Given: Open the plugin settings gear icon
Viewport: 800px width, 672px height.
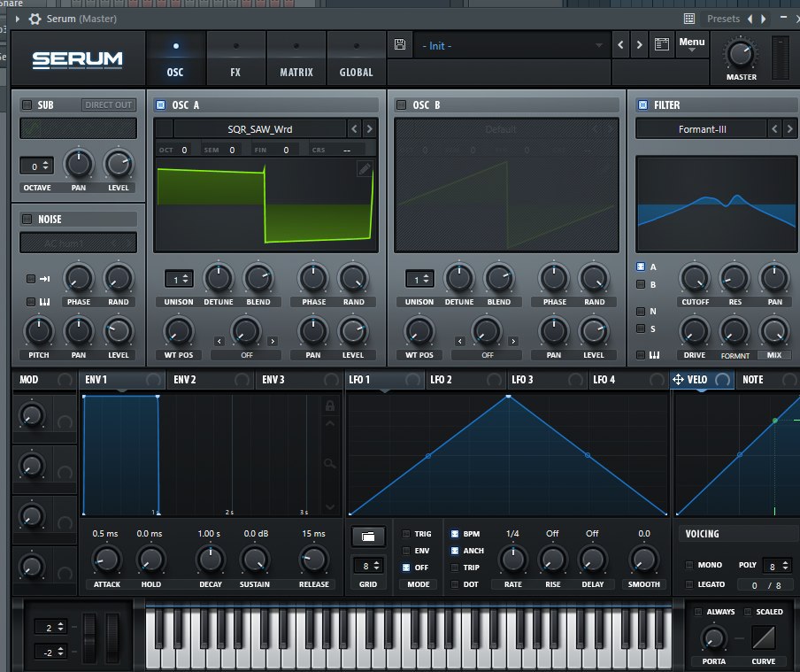Looking at the screenshot, I should pyautogui.click(x=35, y=19).
